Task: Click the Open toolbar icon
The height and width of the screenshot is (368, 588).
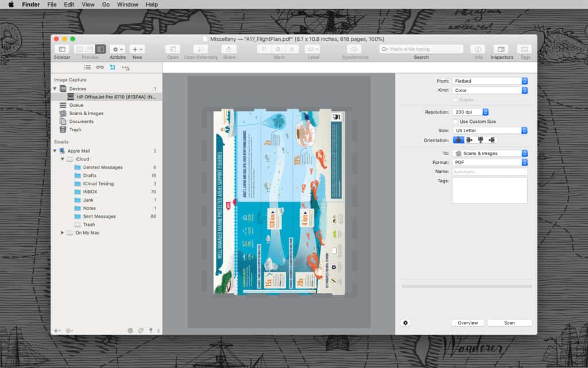Action: [x=172, y=49]
